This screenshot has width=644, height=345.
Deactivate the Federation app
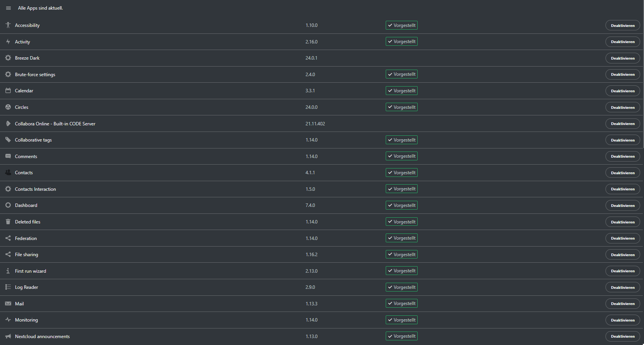click(x=622, y=238)
